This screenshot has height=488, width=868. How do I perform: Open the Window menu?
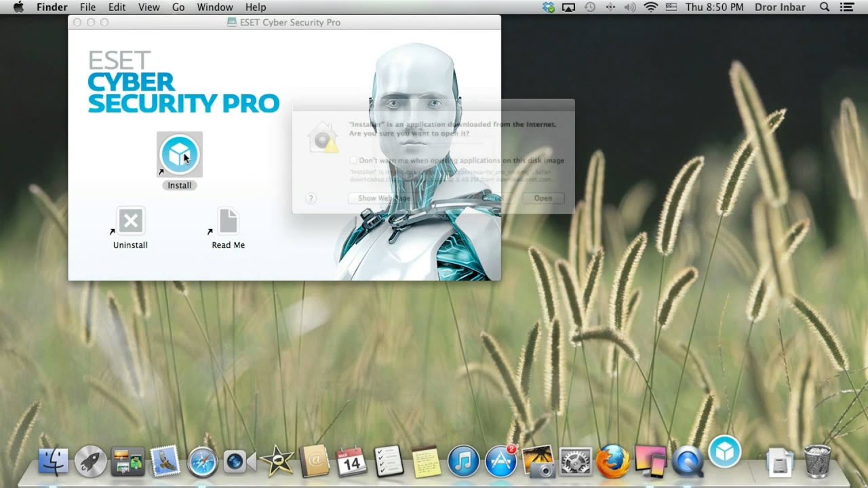[215, 7]
